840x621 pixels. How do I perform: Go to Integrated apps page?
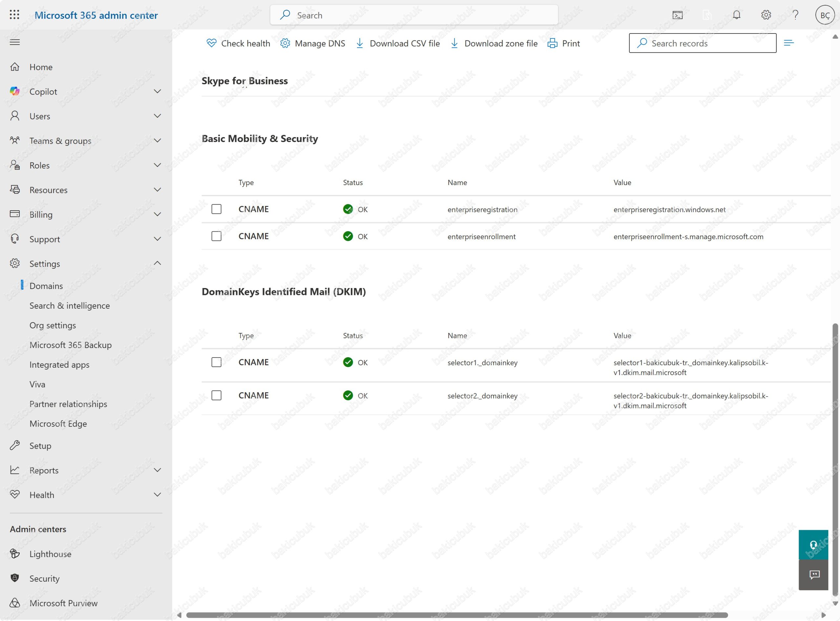coord(59,365)
